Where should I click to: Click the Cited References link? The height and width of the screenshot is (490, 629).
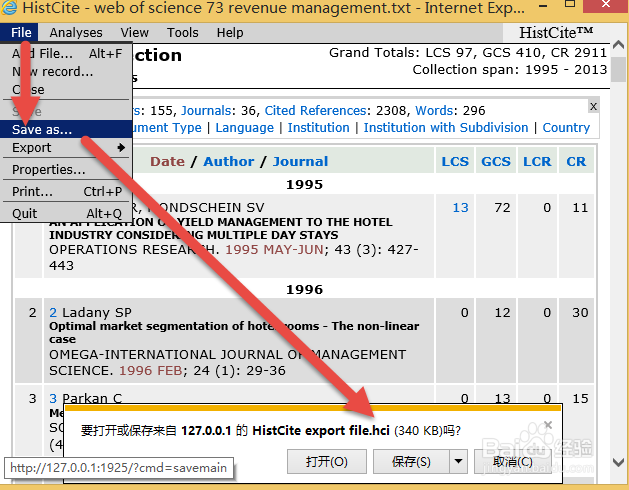(315, 110)
